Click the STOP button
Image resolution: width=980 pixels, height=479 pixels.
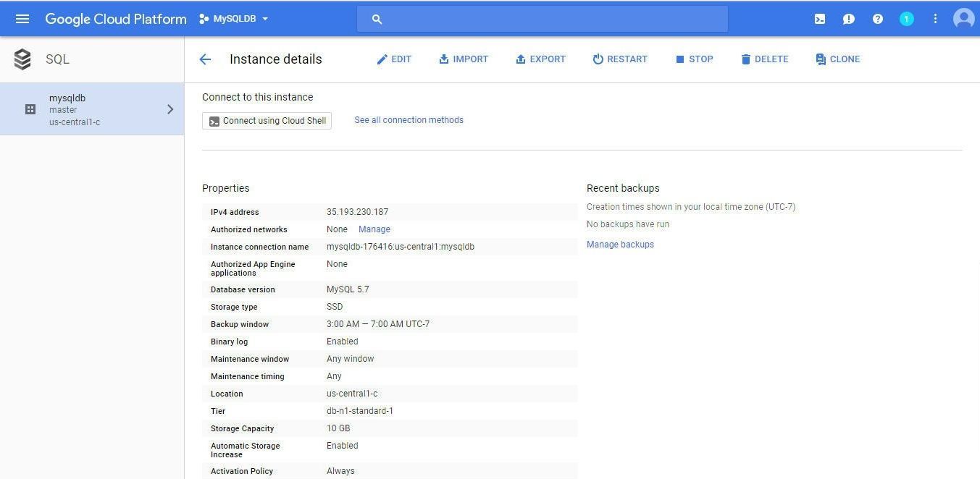(x=694, y=59)
